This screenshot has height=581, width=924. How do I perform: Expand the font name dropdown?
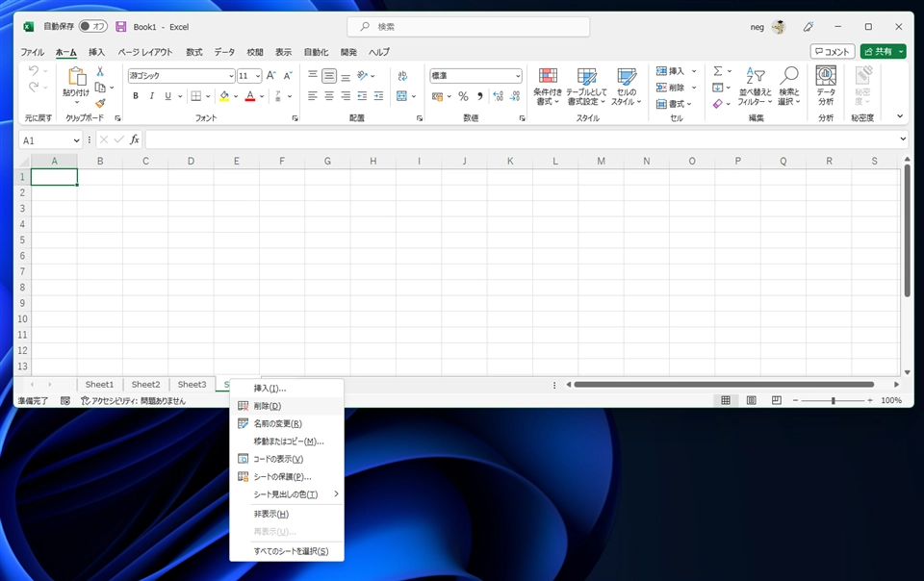coord(231,76)
